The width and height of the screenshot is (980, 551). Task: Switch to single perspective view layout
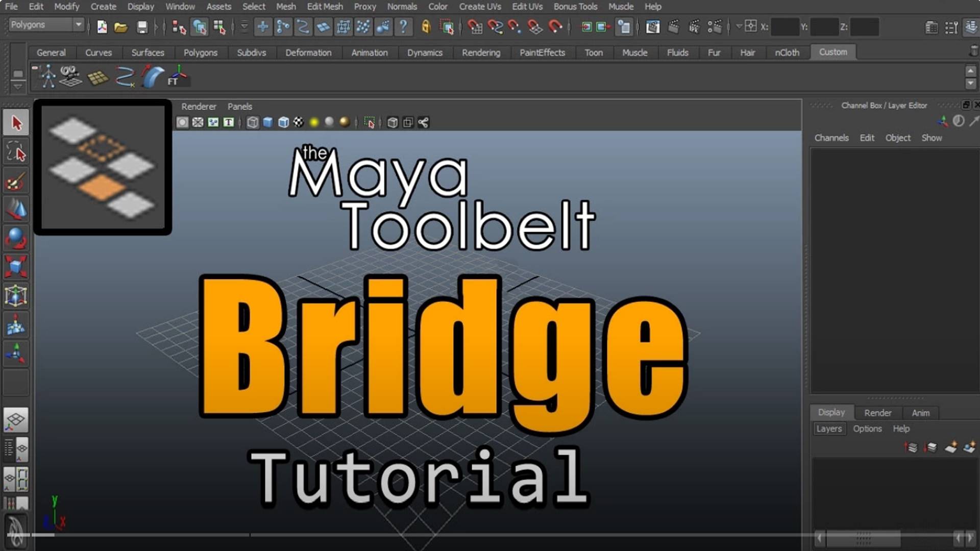coord(16,420)
